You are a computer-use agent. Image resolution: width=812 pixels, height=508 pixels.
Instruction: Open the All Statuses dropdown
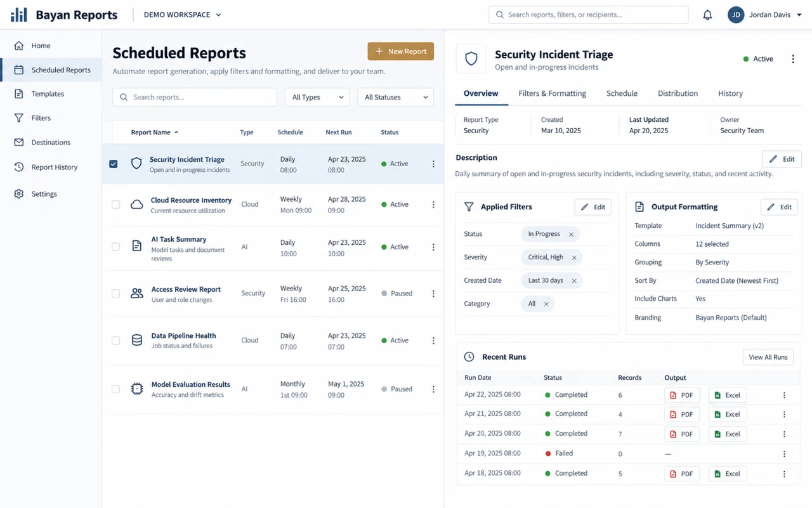click(x=396, y=97)
